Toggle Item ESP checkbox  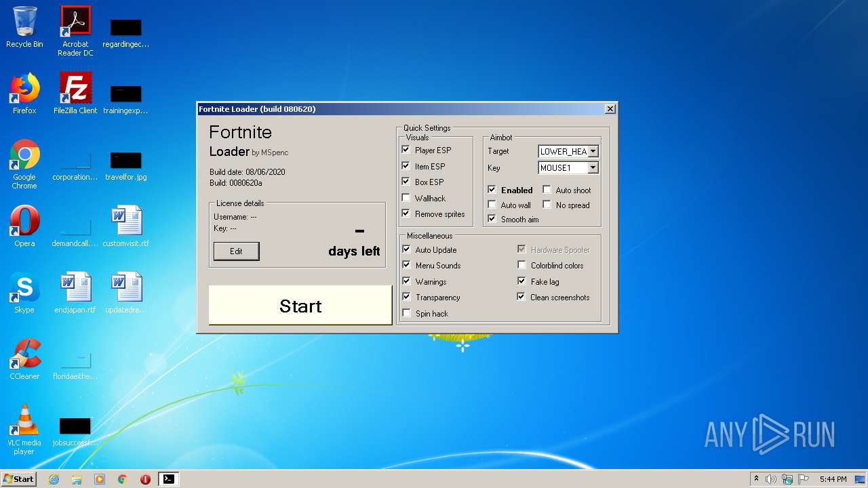click(406, 166)
